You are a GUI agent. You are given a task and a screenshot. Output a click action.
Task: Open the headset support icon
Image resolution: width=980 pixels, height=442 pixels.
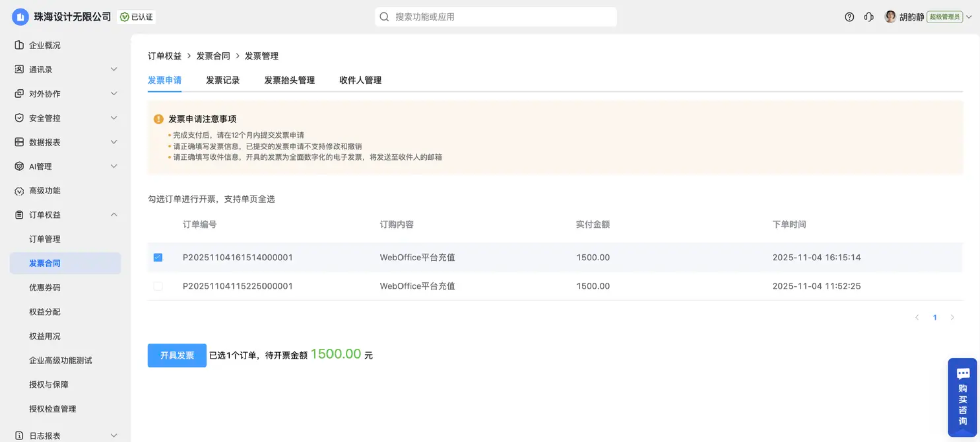pyautogui.click(x=869, y=17)
